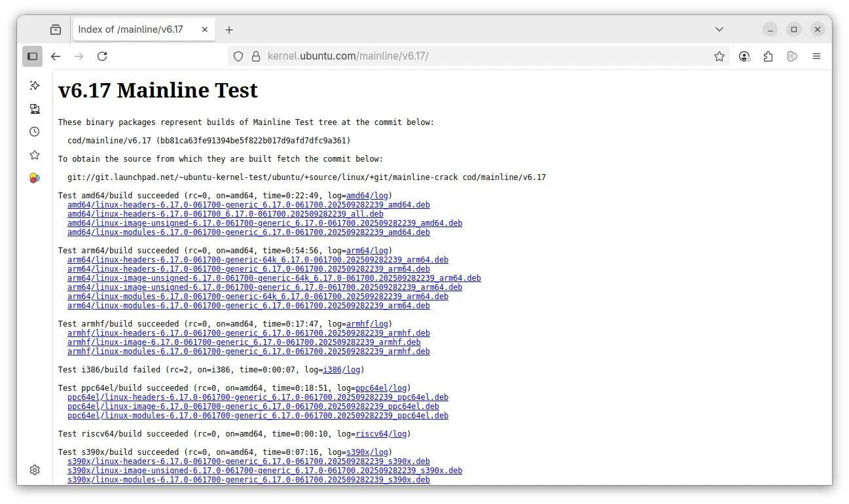The image size is (849, 504).
Task: Open the extensions puzzle icon
Action: (x=768, y=56)
